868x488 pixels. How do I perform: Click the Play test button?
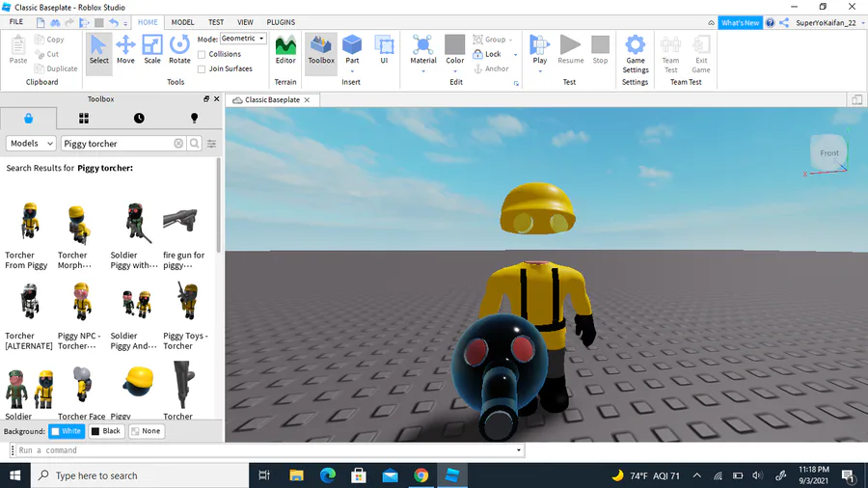(540, 49)
